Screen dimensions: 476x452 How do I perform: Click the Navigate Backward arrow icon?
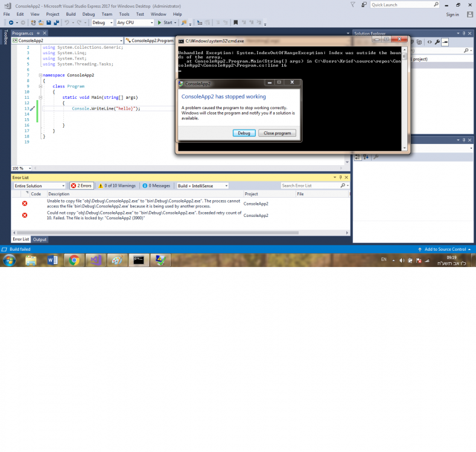[x=11, y=22]
